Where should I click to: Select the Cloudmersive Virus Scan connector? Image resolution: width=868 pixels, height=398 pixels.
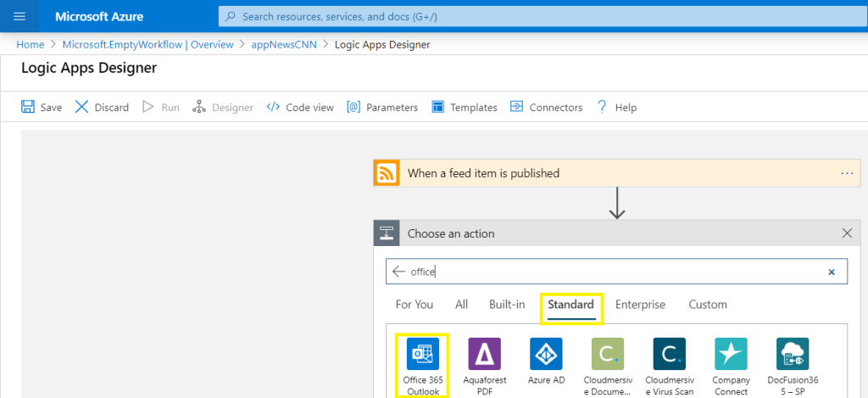coord(669,354)
